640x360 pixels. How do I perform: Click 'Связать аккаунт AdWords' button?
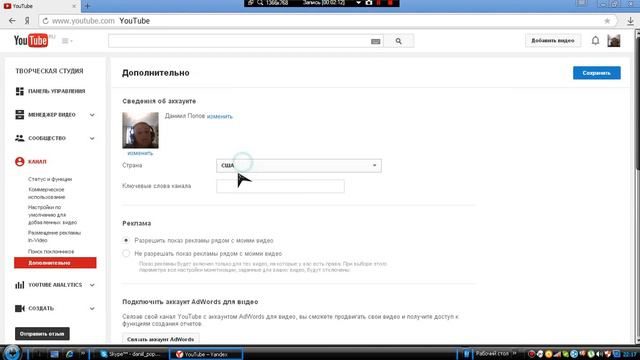click(x=160, y=339)
